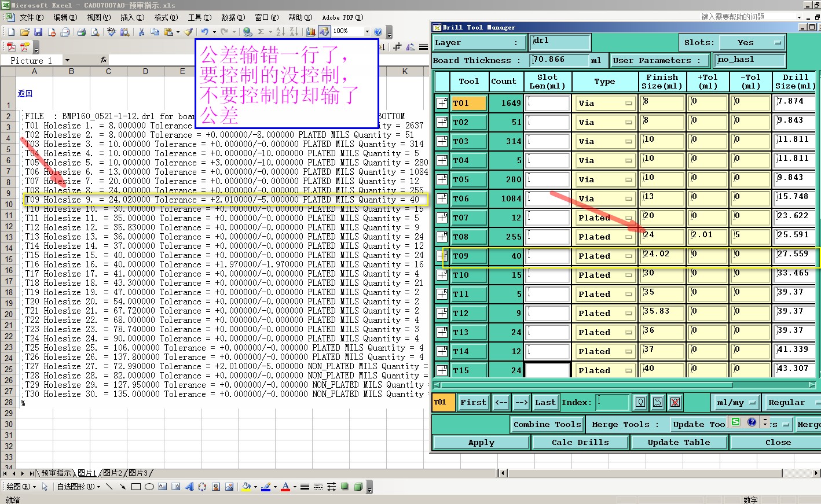This screenshot has height=504, width=821.
Task: Click the Print icon in the toolbar
Action: [82, 32]
